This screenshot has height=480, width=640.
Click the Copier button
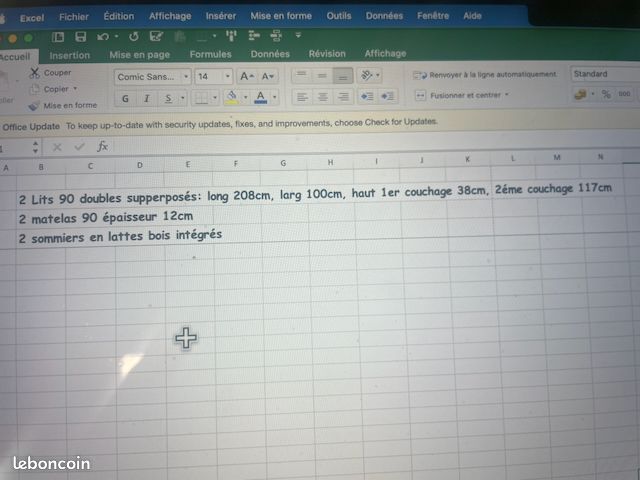click(50, 89)
